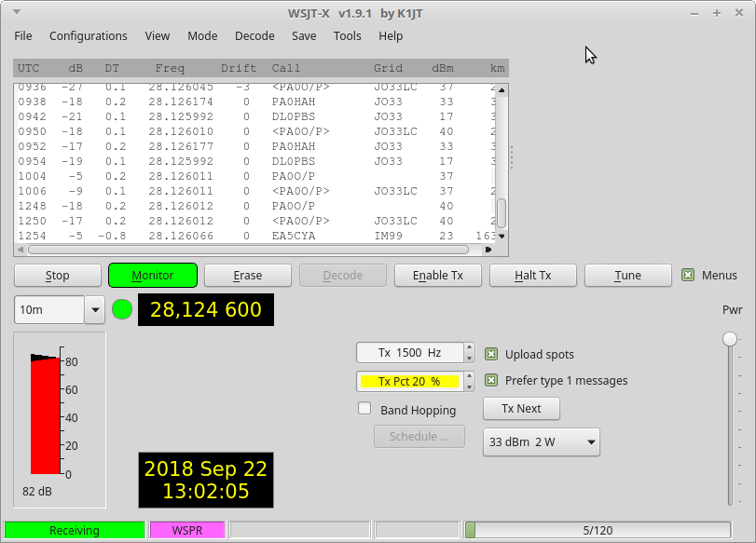Open the Help menu
This screenshot has width=756, height=543.
[x=391, y=36]
